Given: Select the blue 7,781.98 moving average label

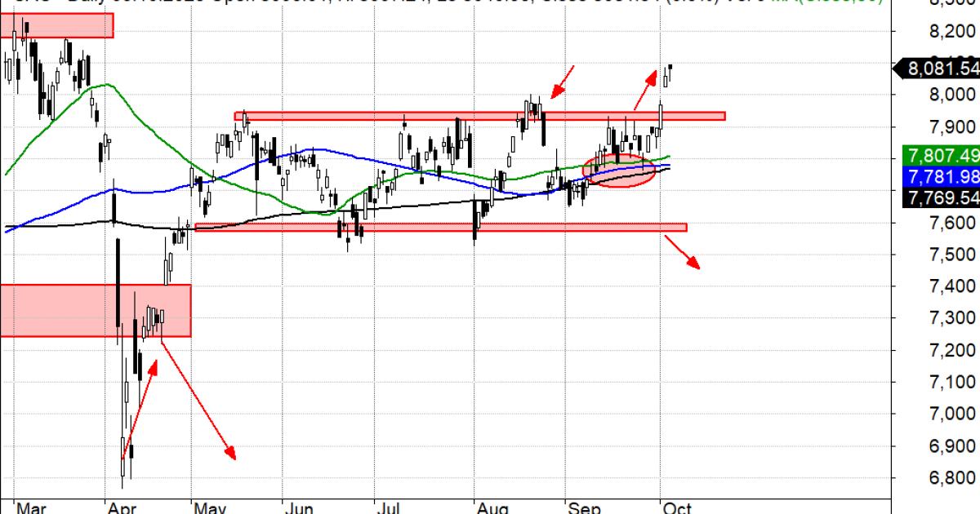Looking at the screenshot, I should coord(942,176).
